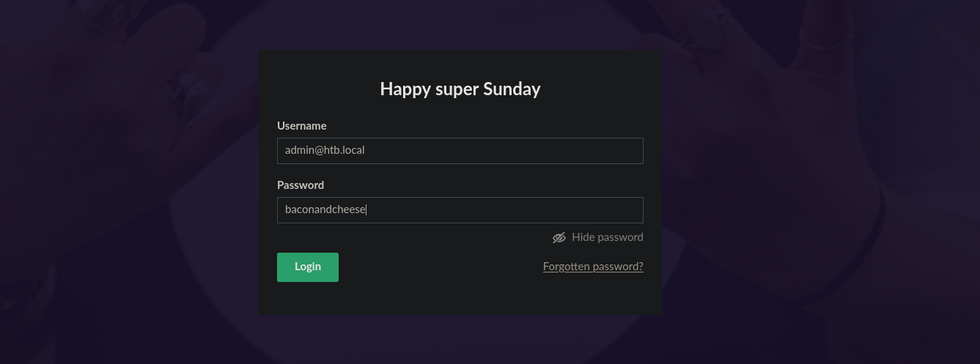Viewport: 980px width, 364px height.
Task: Click the purple background left of the form
Action: click(x=125, y=183)
